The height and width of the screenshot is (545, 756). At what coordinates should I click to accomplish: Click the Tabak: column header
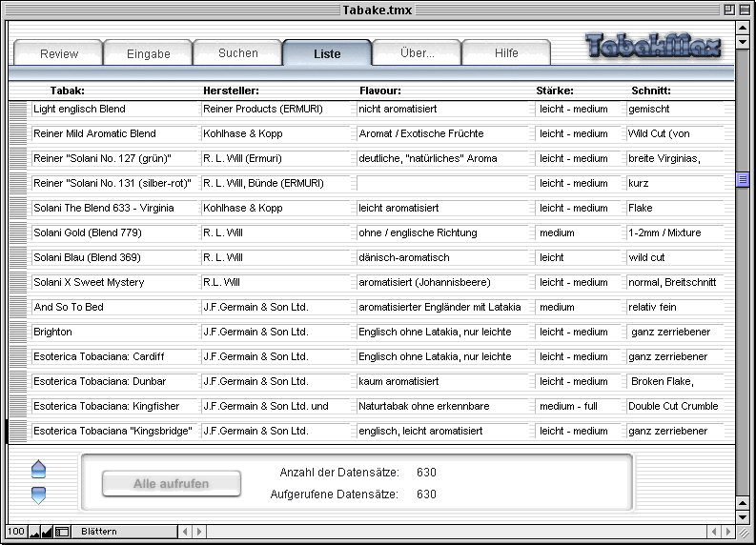pyautogui.click(x=68, y=91)
